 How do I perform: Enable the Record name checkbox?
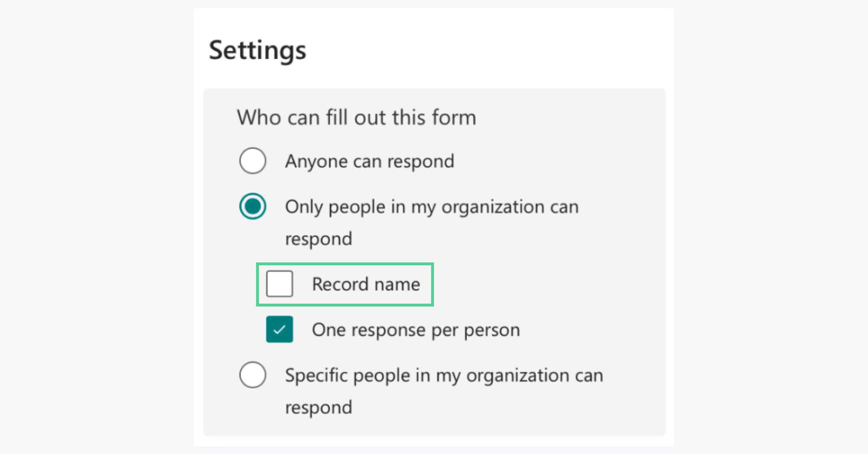(279, 284)
